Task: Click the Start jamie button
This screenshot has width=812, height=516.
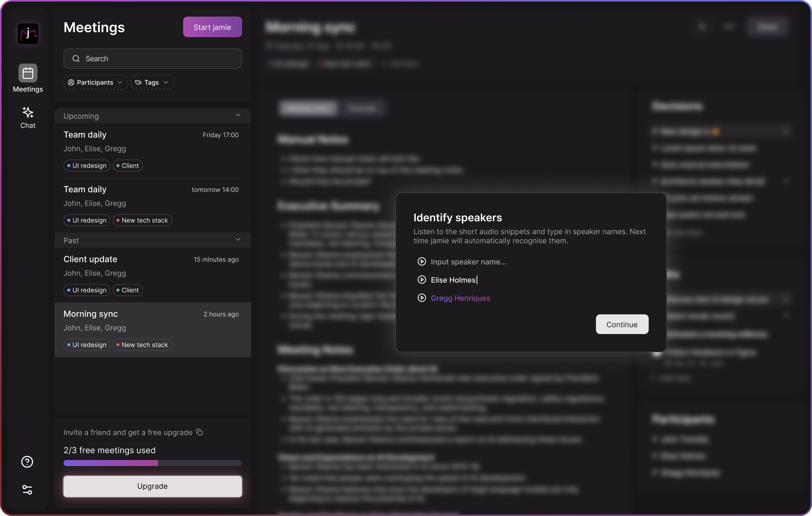Action: click(x=212, y=27)
